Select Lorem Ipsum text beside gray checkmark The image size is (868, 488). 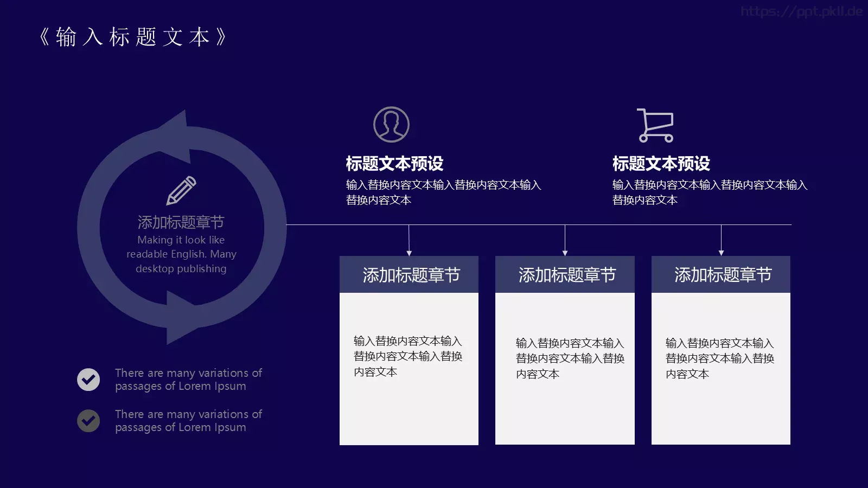pos(188,421)
